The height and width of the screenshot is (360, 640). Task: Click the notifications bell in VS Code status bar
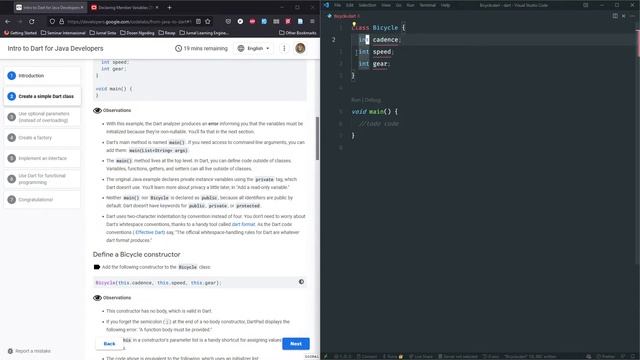(x=633, y=356)
